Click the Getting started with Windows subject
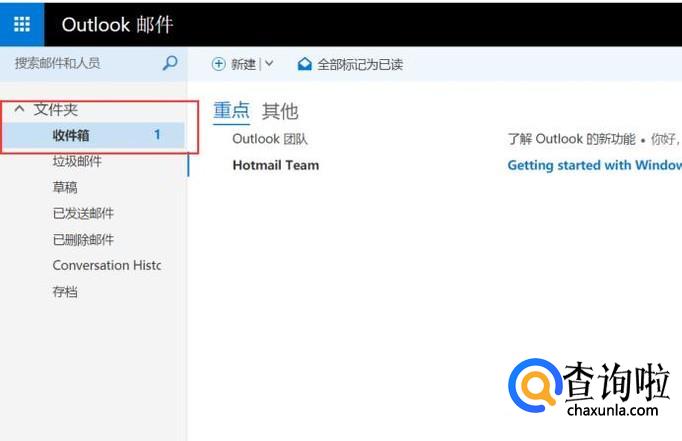 (x=595, y=165)
